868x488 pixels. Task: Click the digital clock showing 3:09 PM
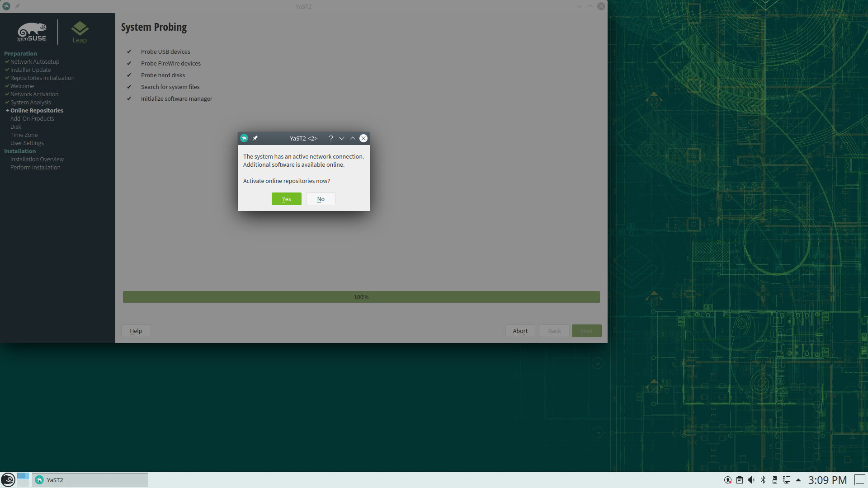827,480
